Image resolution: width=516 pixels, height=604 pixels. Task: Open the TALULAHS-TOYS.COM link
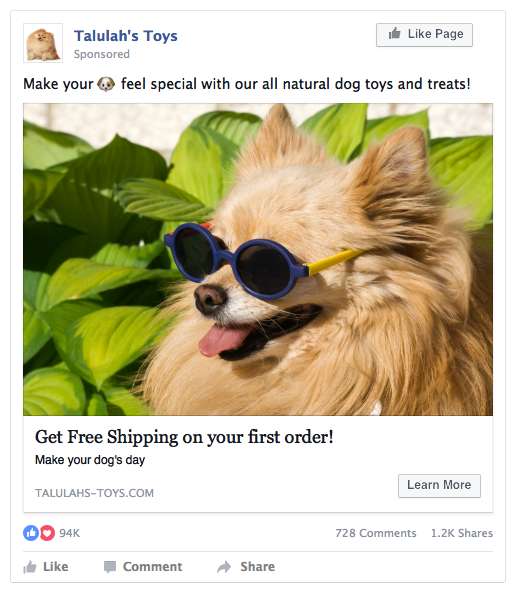[x=94, y=493]
